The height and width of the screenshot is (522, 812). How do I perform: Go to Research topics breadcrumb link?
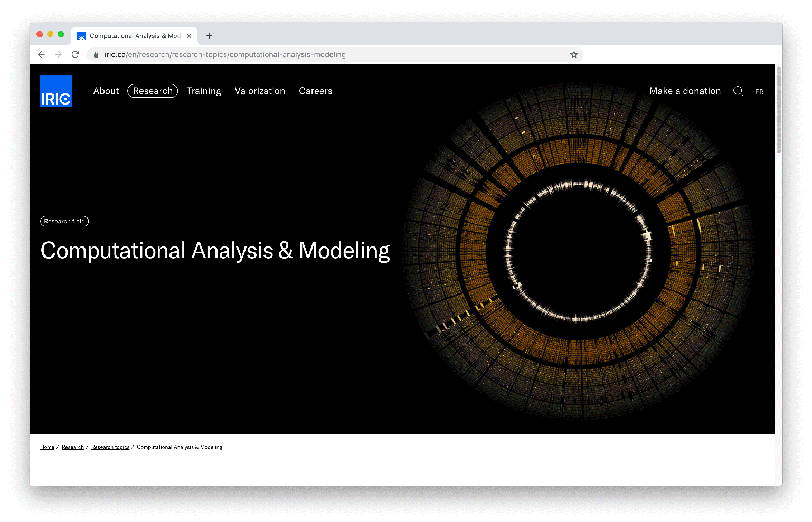[x=110, y=447]
